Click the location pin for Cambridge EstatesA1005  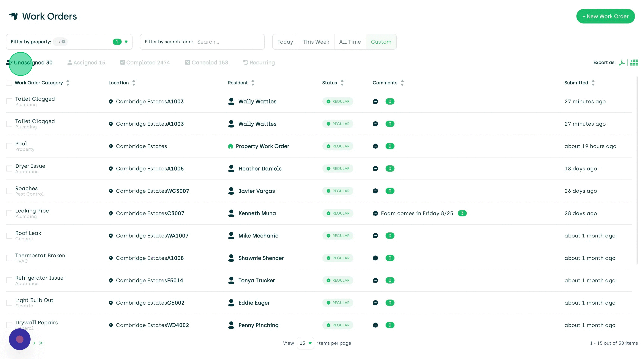111,169
